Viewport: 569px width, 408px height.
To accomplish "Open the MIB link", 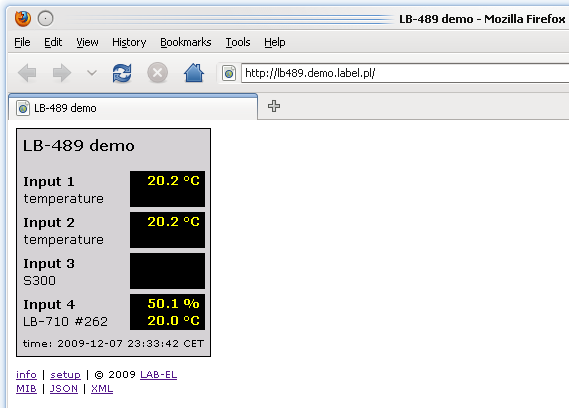I will click(x=26, y=389).
